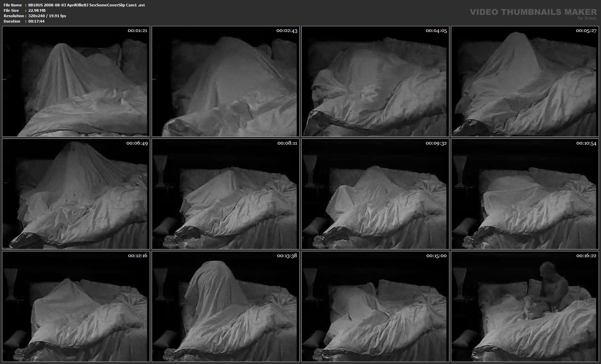Click the "00:02:43" timestamp label
The height and width of the screenshot is (364, 601).
[x=287, y=31]
